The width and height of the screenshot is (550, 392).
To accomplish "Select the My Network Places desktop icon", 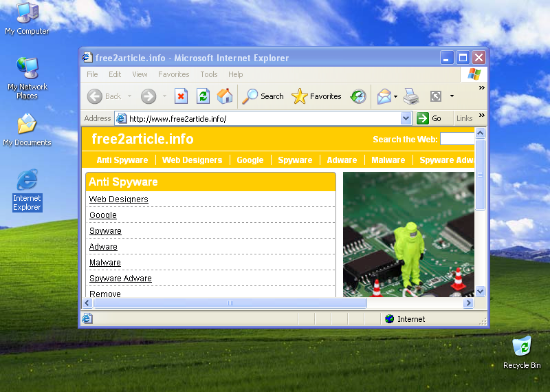I will point(27,78).
